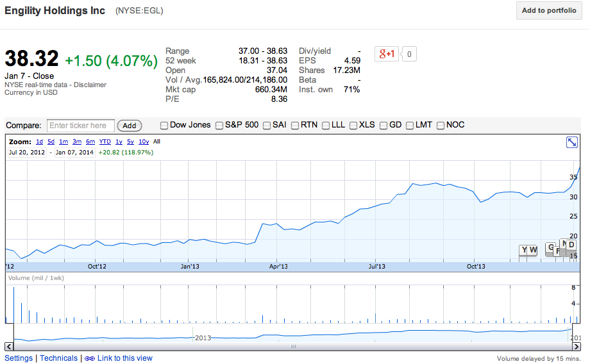Select the All zoom range
Screen dimensions: 590x364
157,142
